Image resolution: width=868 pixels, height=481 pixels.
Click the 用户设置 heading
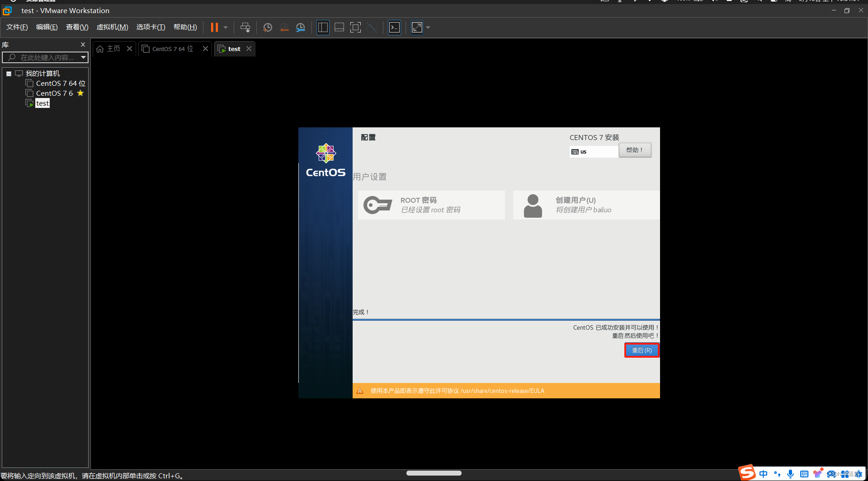369,177
